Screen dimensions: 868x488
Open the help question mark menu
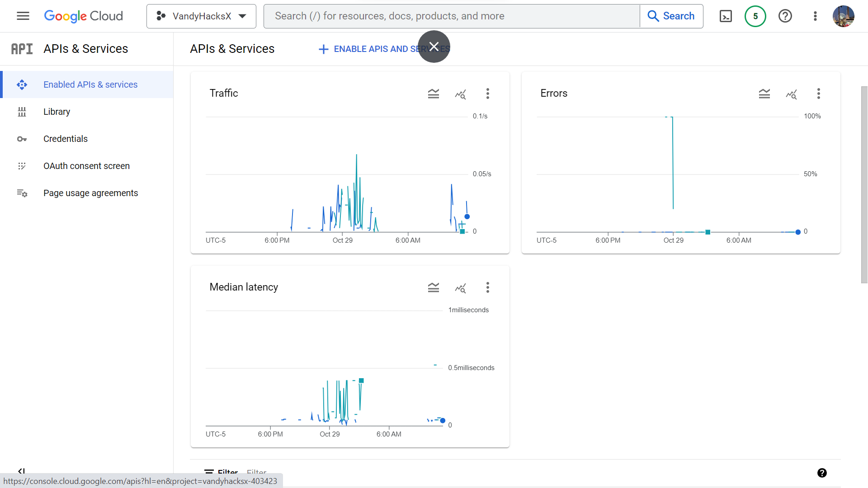785,16
